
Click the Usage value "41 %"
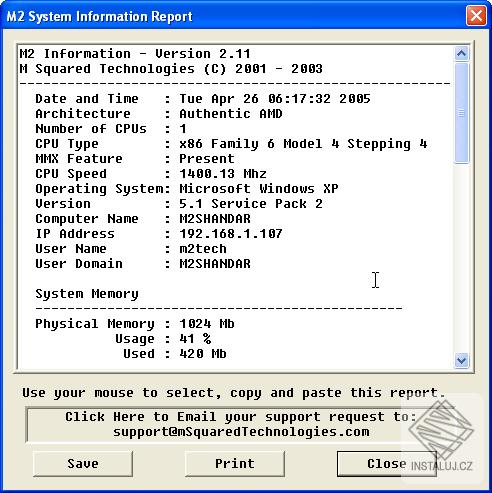195,339
